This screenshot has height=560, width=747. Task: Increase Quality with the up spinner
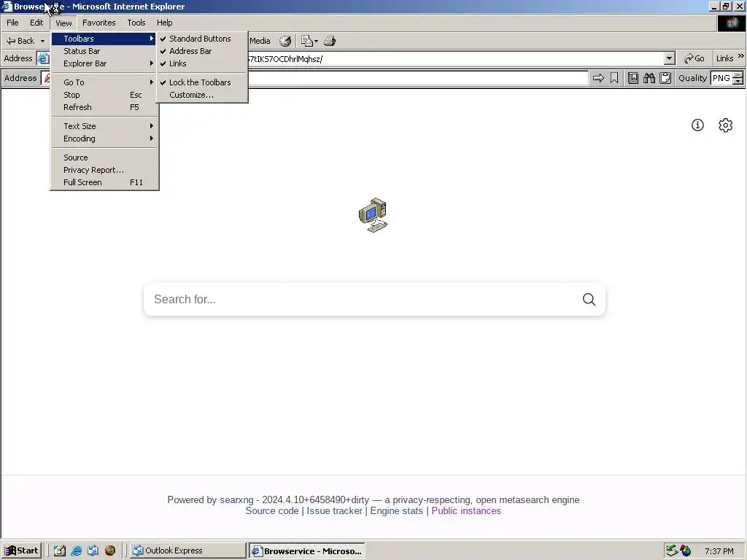738,75
